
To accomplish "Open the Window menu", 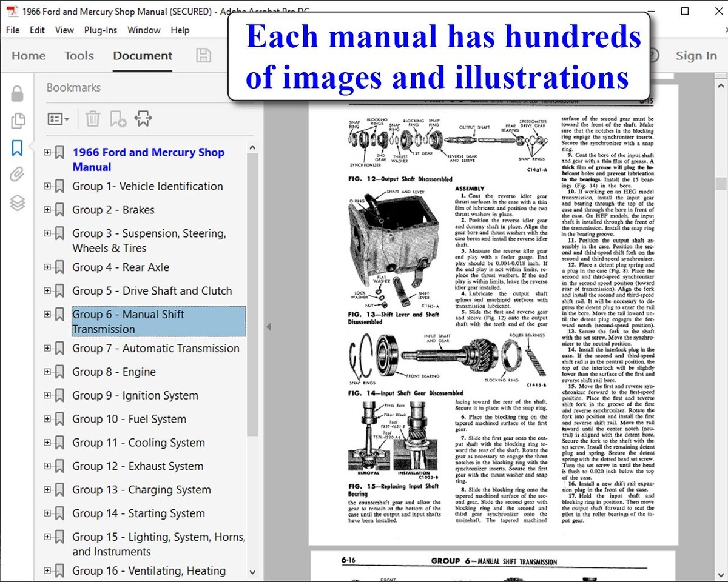I will pyautogui.click(x=144, y=30).
